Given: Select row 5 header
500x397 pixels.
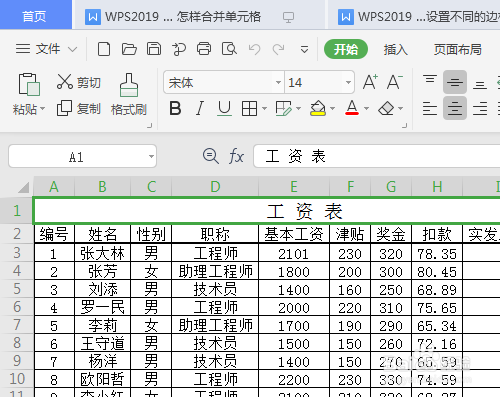Looking at the screenshot, I should tap(17, 289).
